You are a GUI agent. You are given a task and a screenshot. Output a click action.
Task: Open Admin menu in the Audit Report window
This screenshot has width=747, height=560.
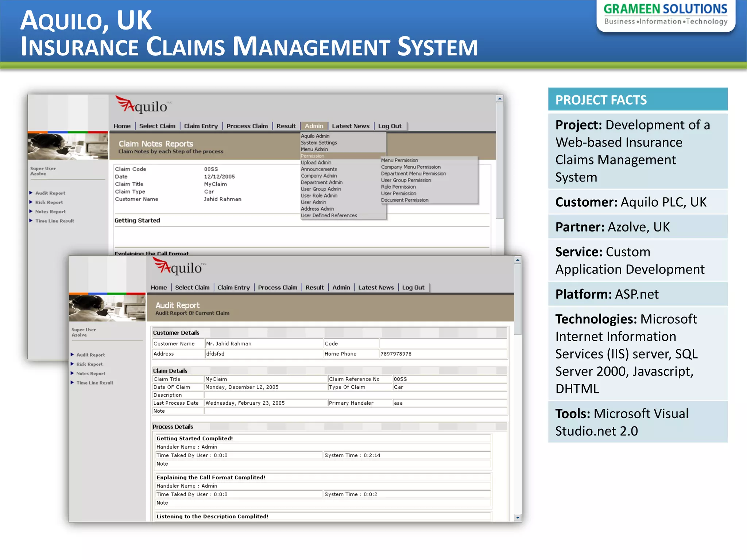pos(341,288)
